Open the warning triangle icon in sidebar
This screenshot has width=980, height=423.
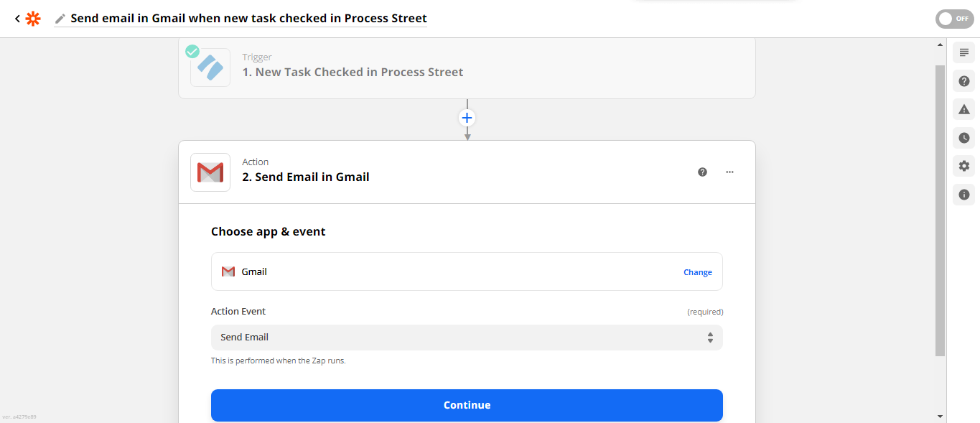[963, 109]
